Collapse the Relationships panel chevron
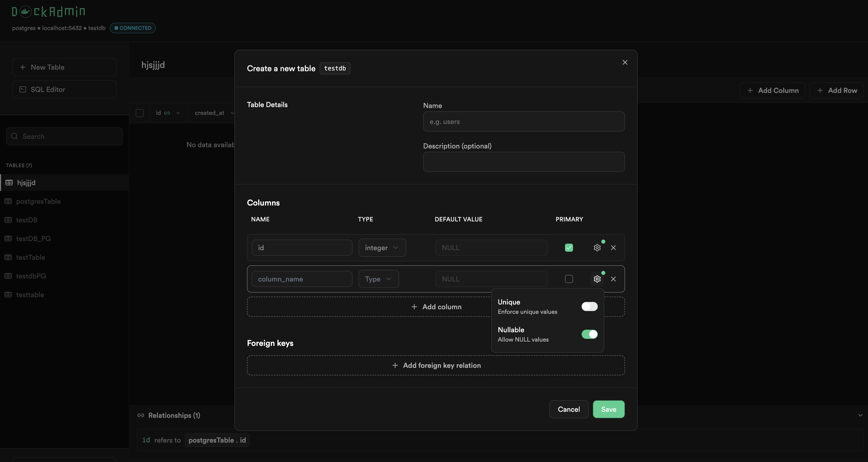 pos(860,416)
